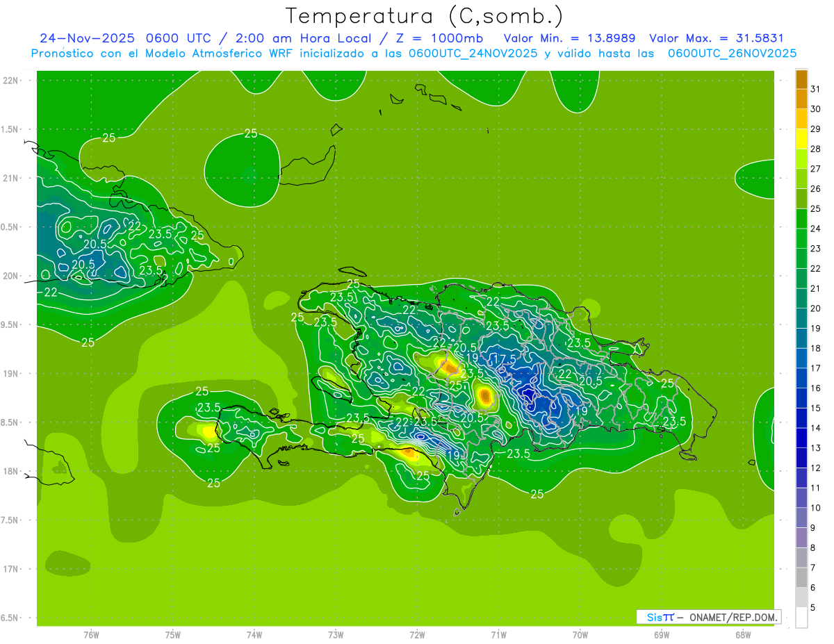Image resolution: width=834 pixels, height=644 pixels.
Task: Click the "76W" longitude axis label
Action: (x=91, y=634)
